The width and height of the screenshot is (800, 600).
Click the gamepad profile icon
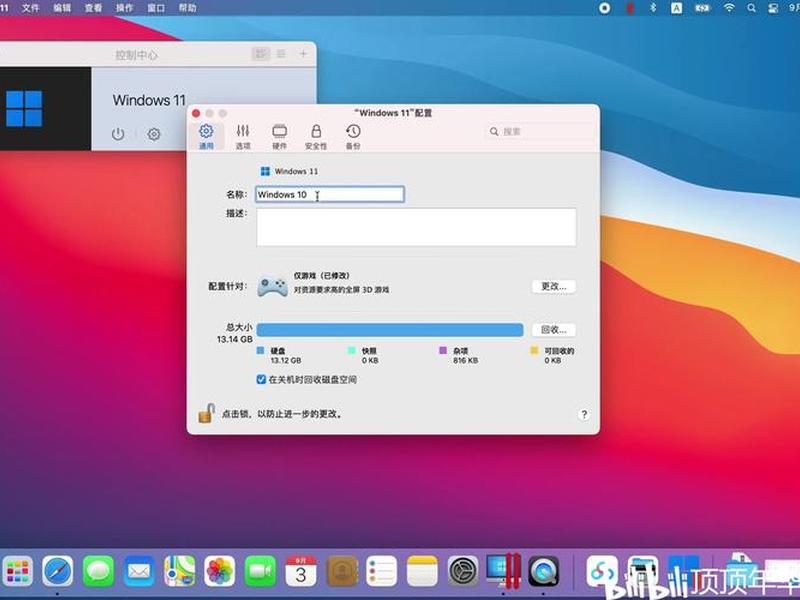(272, 286)
